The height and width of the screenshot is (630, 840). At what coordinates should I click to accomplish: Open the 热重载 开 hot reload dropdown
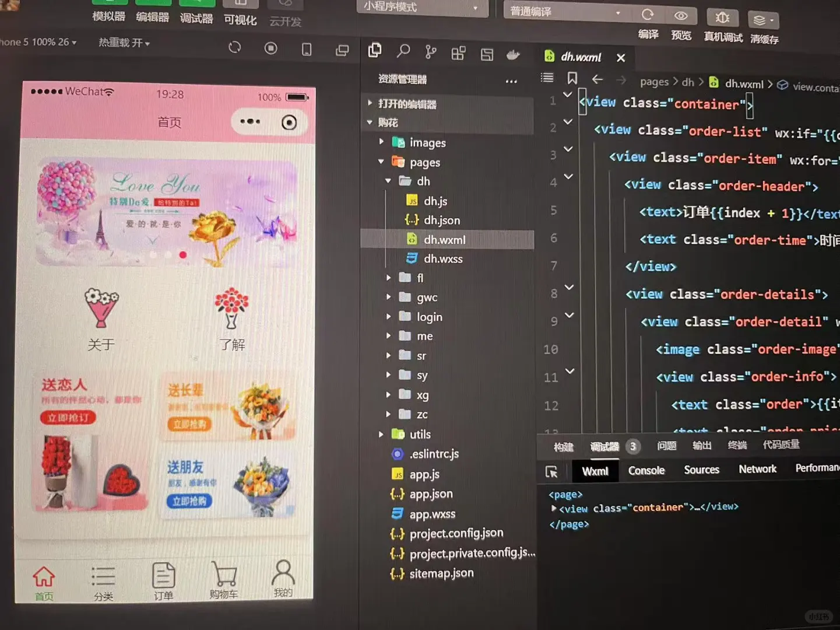[124, 43]
